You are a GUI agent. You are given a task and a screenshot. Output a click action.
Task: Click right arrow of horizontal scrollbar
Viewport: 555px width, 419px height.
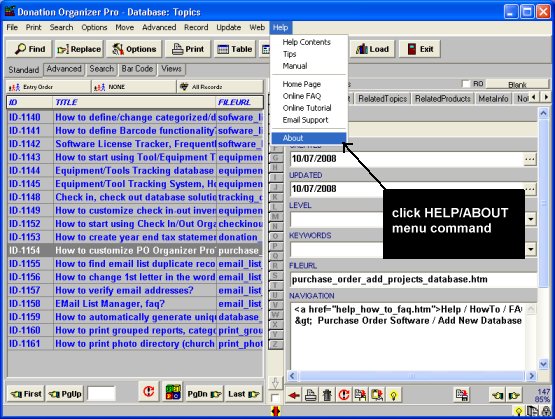pos(531,376)
